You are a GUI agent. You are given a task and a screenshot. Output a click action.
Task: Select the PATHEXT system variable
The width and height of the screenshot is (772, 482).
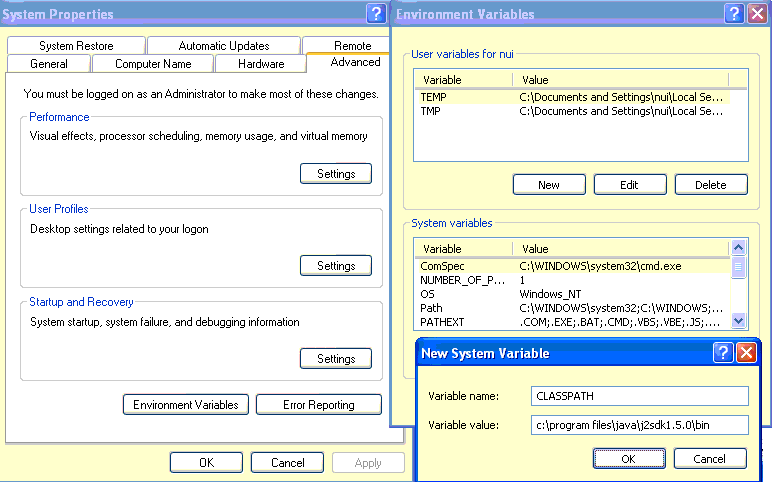pos(573,322)
